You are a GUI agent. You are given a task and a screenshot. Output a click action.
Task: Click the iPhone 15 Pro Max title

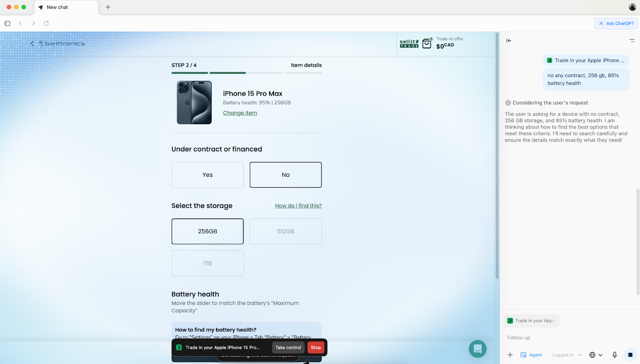click(x=253, y=94)
